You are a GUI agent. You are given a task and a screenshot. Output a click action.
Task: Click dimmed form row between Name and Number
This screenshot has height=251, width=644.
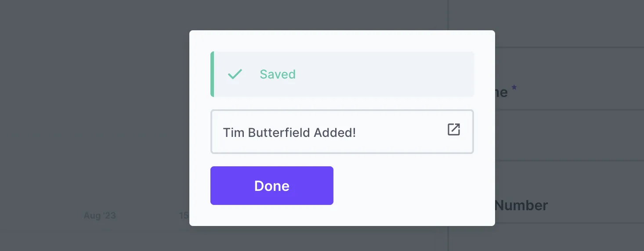[567, 135]
